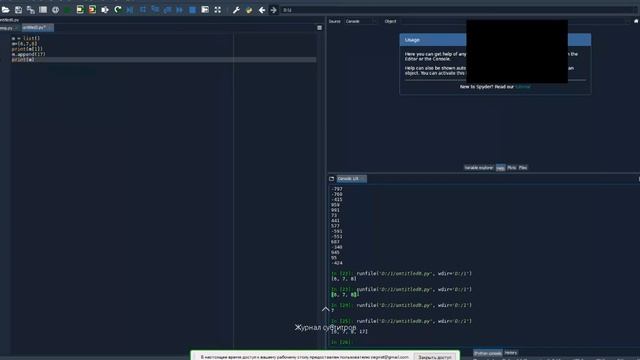Switch to the Files tab
The image size is (640, 360).
(x=523, y=168)
